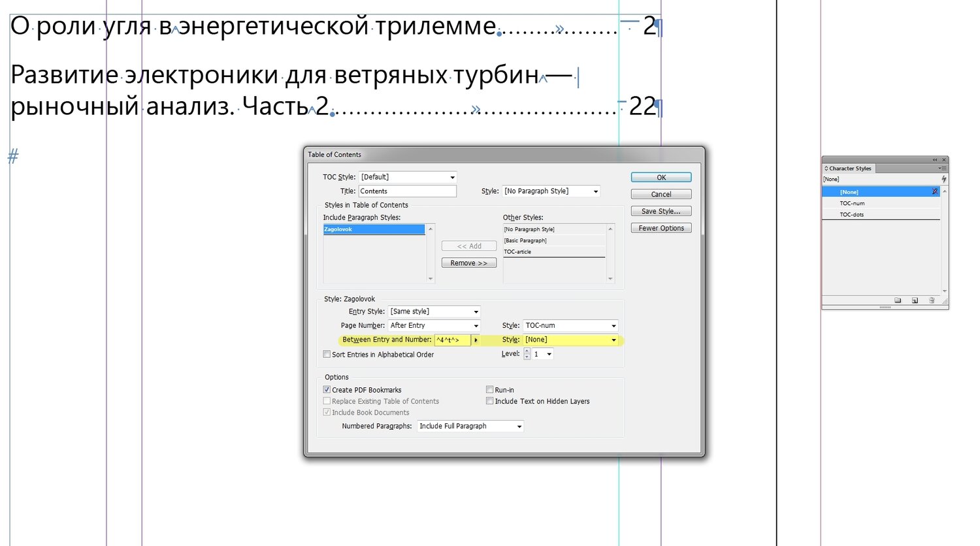Click the Quick Apply lightning icon
The image size is (980, 546).
[x=943, y=179]
